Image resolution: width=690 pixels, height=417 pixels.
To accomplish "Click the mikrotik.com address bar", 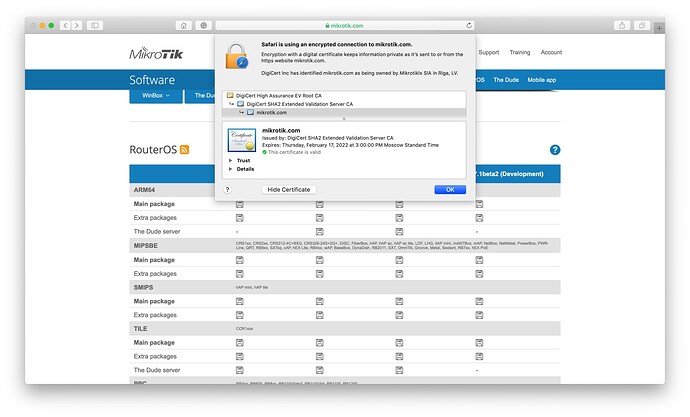I will click(344, 26).
